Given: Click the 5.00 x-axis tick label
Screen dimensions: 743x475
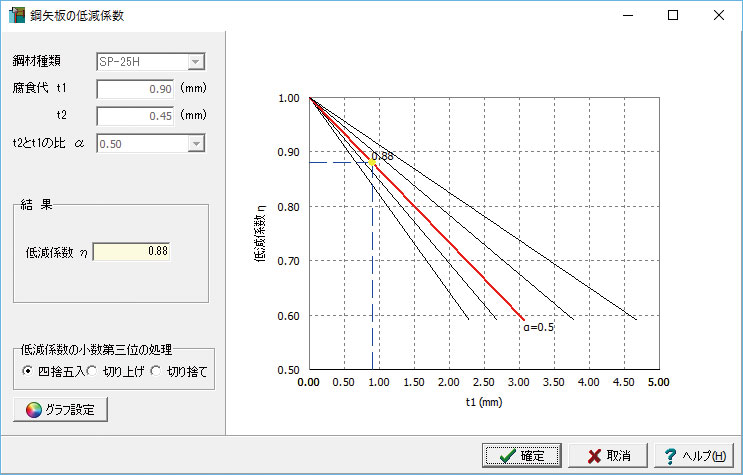Looking at the screenshot, I should click(x=659, y=382).
